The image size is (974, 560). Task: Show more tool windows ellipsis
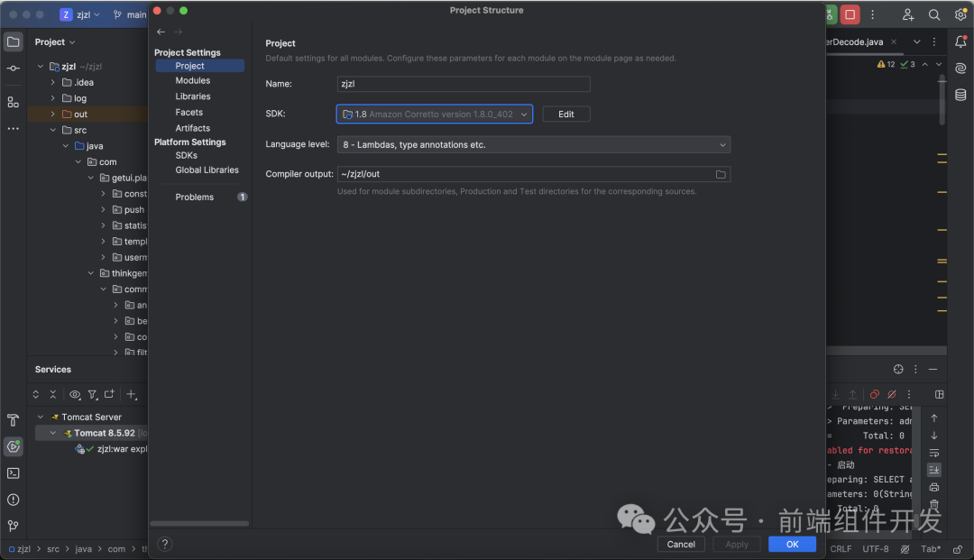13,129
